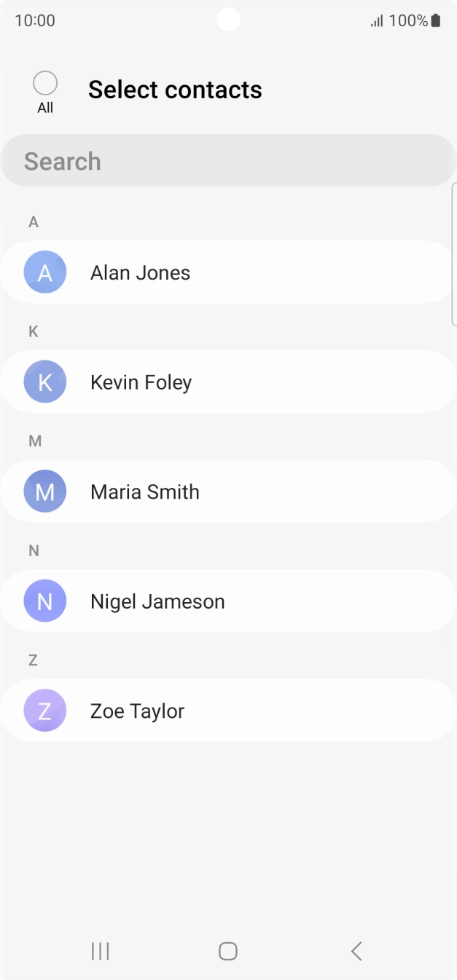Tap Maria Smith's M avatar

[x=45, y=491]
